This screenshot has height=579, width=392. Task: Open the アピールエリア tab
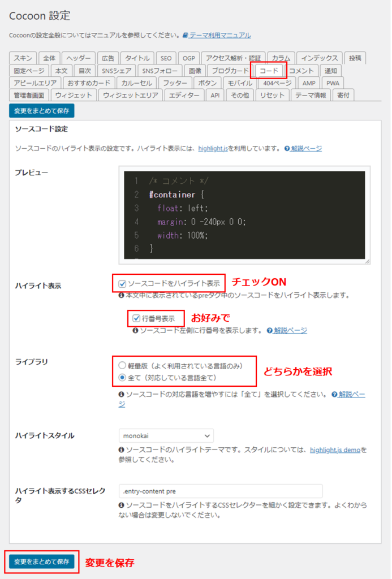[x=35, y=83]
